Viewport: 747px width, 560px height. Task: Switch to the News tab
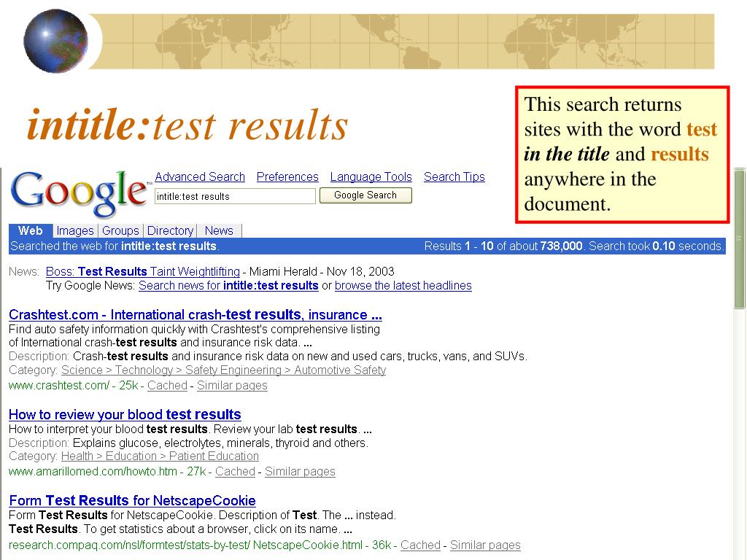pyautogui.click(x=219, y=230)
